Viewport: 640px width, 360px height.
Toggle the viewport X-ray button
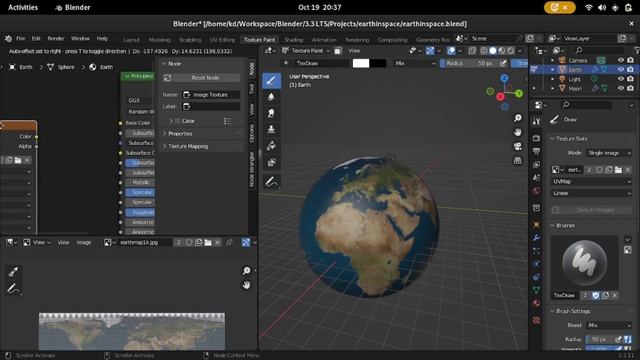[472, 51]
